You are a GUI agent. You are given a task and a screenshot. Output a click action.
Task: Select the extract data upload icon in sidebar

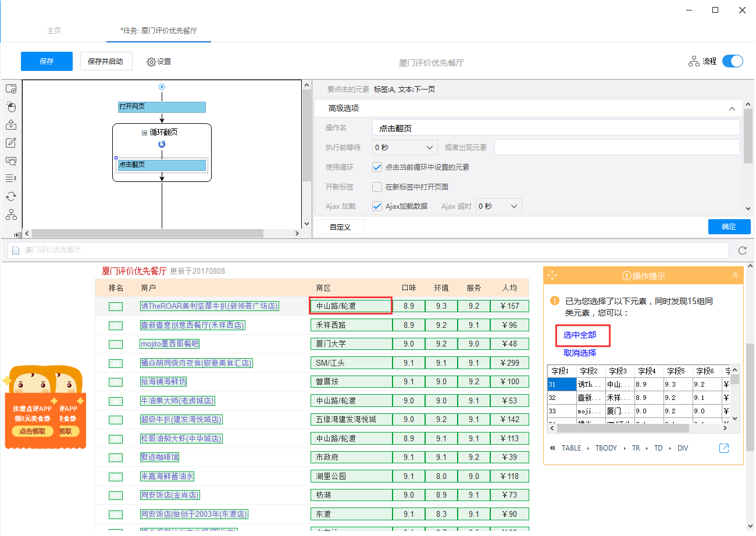click(x=11, y=125)
